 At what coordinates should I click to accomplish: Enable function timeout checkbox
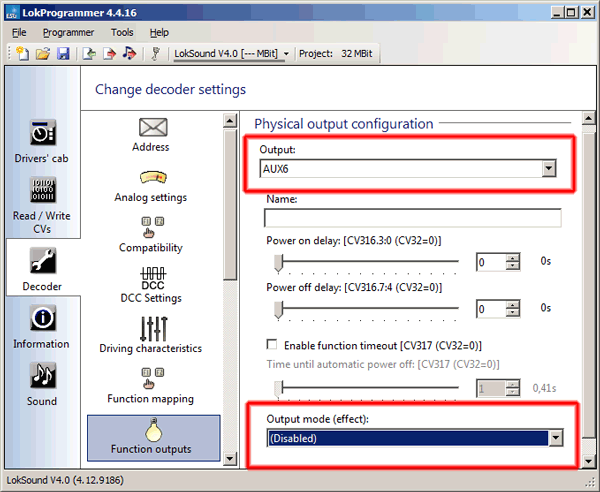272,345
